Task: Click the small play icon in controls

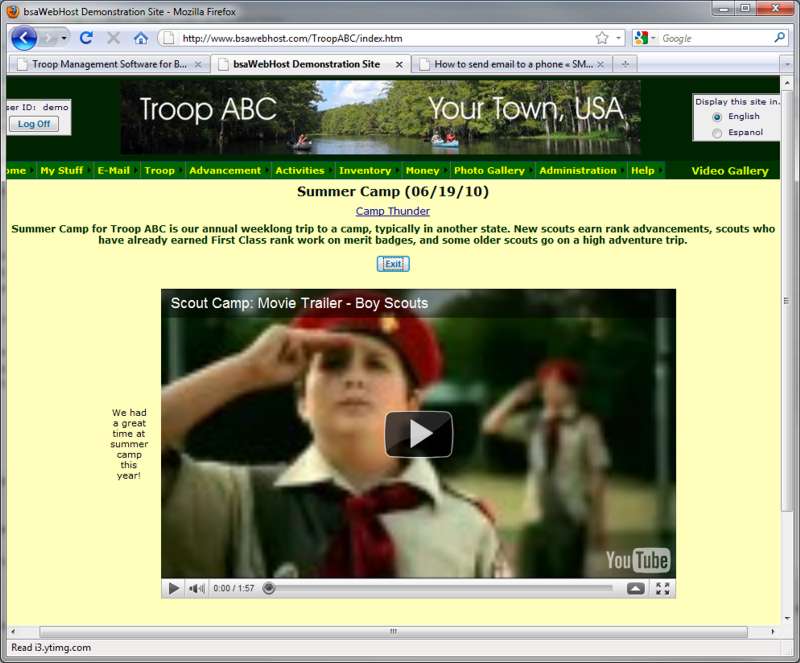Action: [173, 588]
